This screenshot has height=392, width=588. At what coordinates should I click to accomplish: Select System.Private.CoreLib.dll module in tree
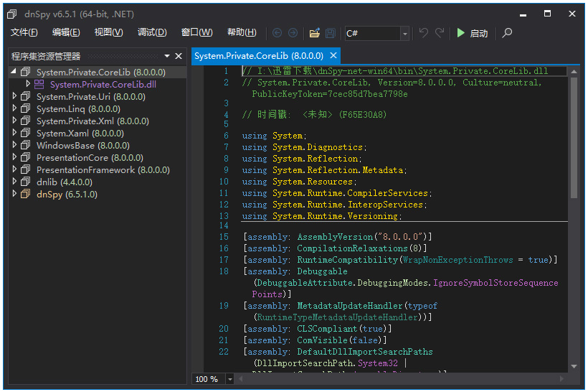click(x=103, y=84)
